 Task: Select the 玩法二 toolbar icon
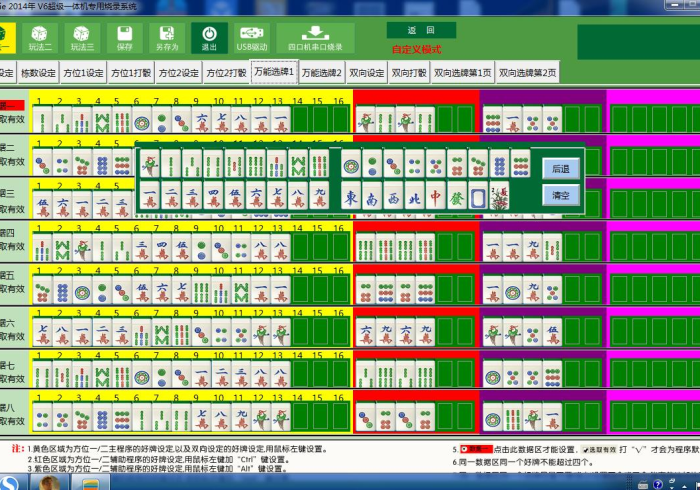(40, 39)
